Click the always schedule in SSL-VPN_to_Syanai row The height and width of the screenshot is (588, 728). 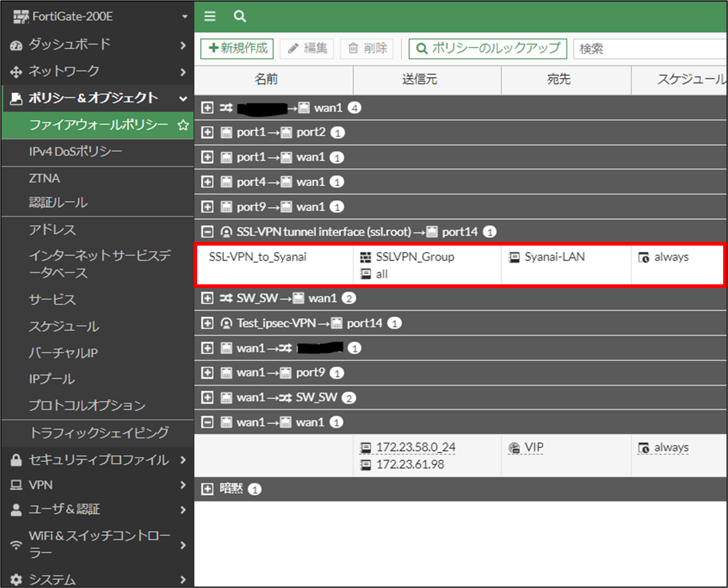pos(671,257)
